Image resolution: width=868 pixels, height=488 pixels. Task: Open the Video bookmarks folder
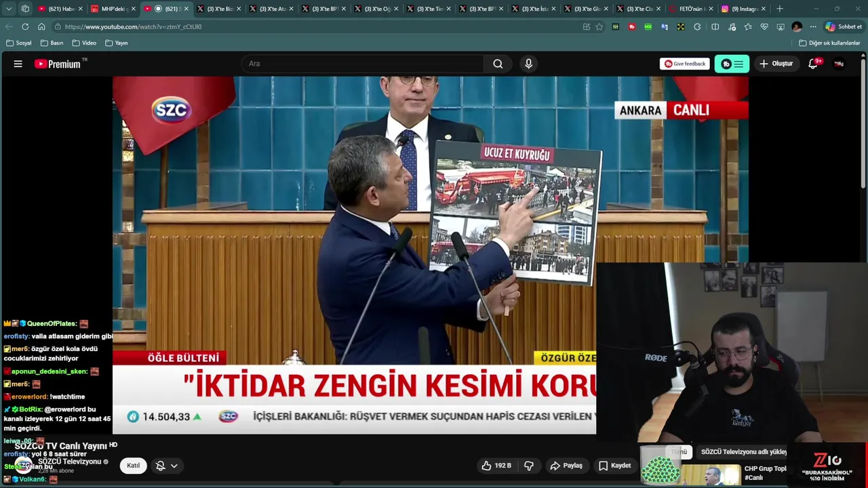85,43
